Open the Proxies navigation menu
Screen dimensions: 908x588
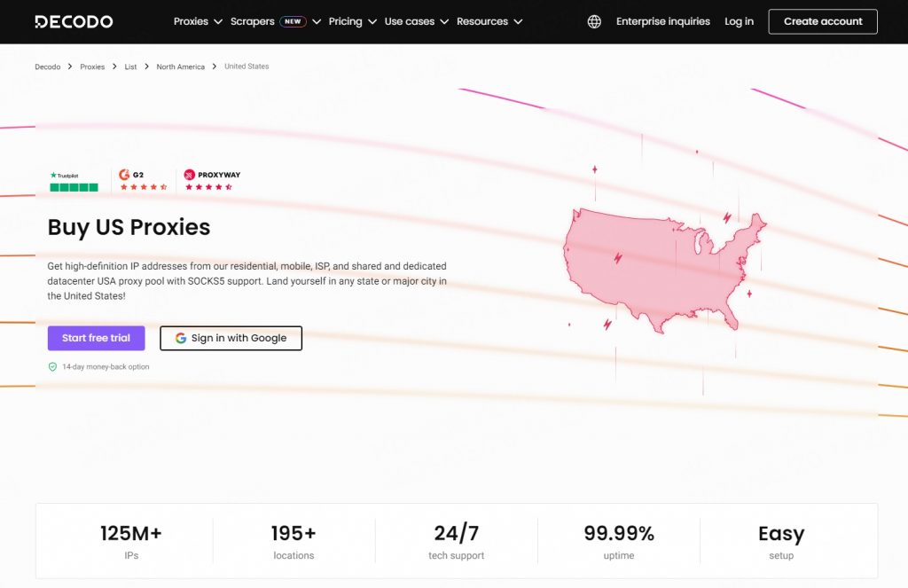[x=191, y=21]
